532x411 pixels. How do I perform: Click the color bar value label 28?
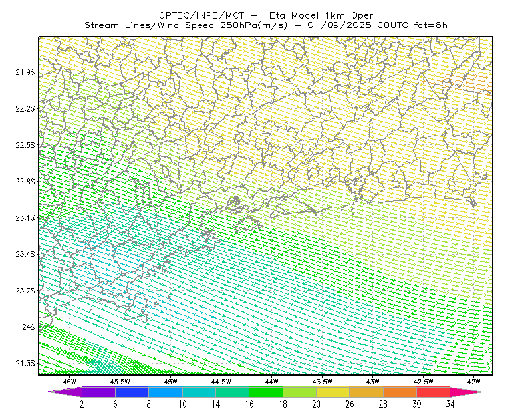(x=384, y=404)
